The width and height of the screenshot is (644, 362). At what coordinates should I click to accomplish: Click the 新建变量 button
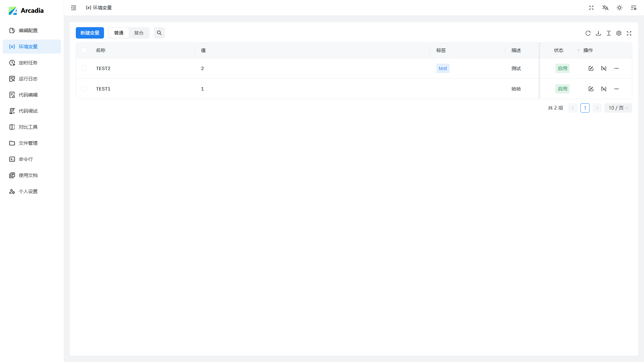point(90,33)
